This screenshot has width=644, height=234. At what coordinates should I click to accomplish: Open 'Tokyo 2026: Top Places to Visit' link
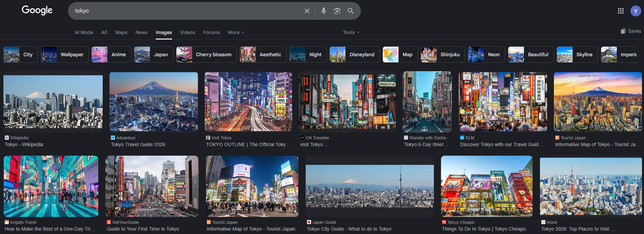(x=578, y=229)
